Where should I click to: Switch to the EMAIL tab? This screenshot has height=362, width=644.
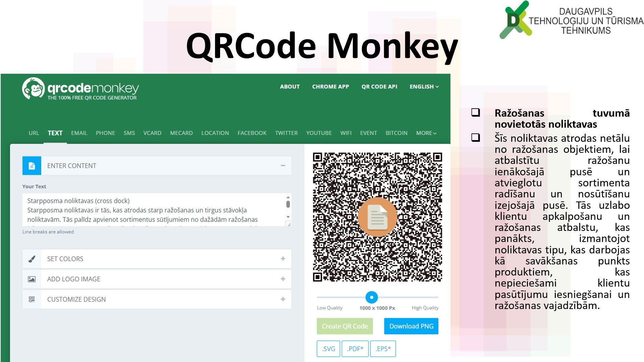tap(79, 133)
